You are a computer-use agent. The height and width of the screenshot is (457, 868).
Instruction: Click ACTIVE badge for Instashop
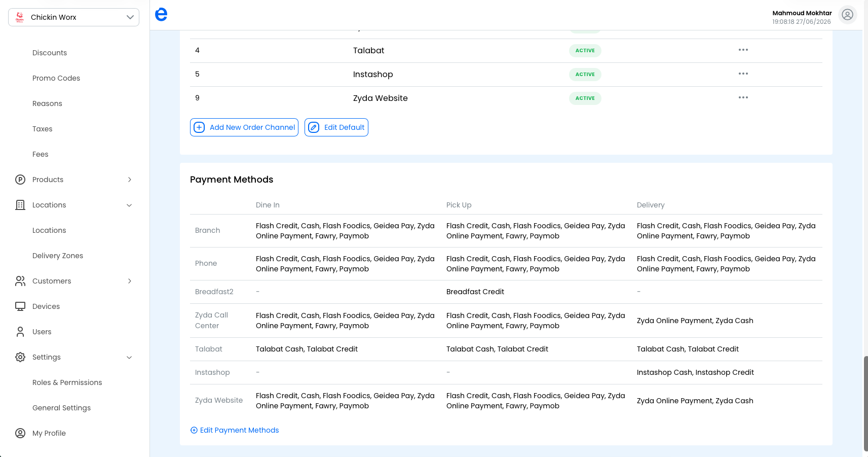coord(585,75)
